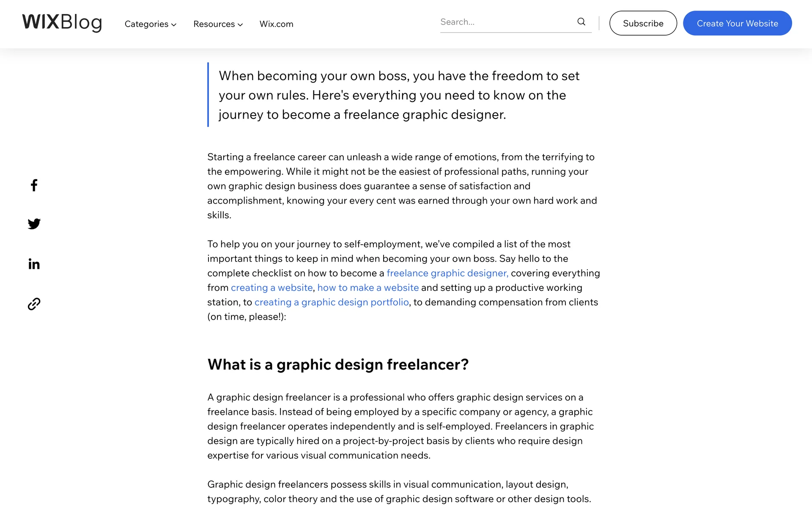Copy link using chain icon
812x508 pixels.
(34, 304)
